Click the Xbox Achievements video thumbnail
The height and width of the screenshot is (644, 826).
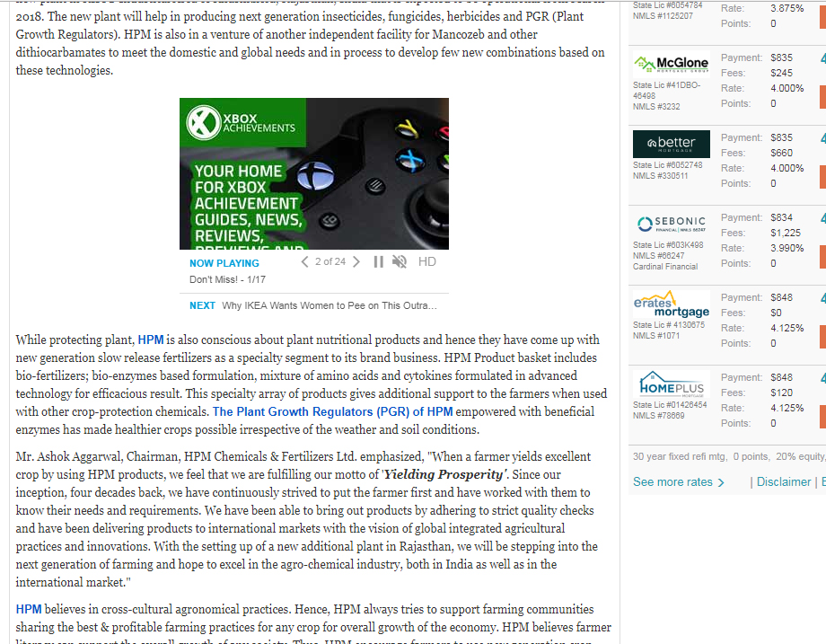(314, 174)
